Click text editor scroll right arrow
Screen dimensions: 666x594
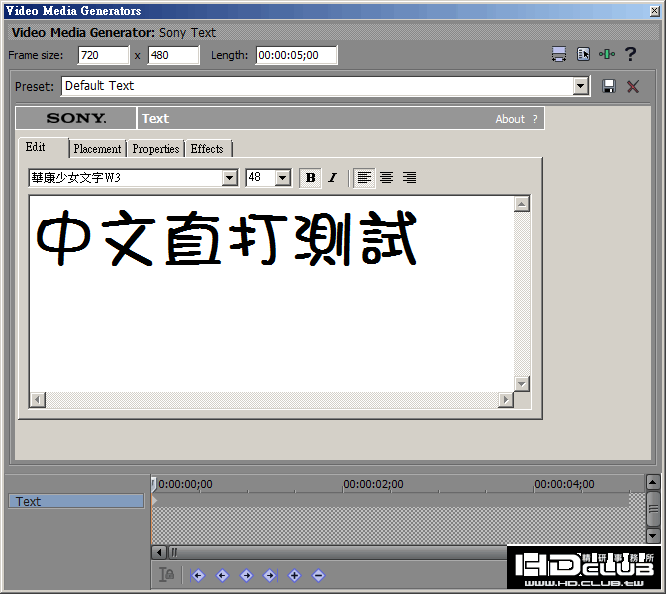click(x=505, y=400)
